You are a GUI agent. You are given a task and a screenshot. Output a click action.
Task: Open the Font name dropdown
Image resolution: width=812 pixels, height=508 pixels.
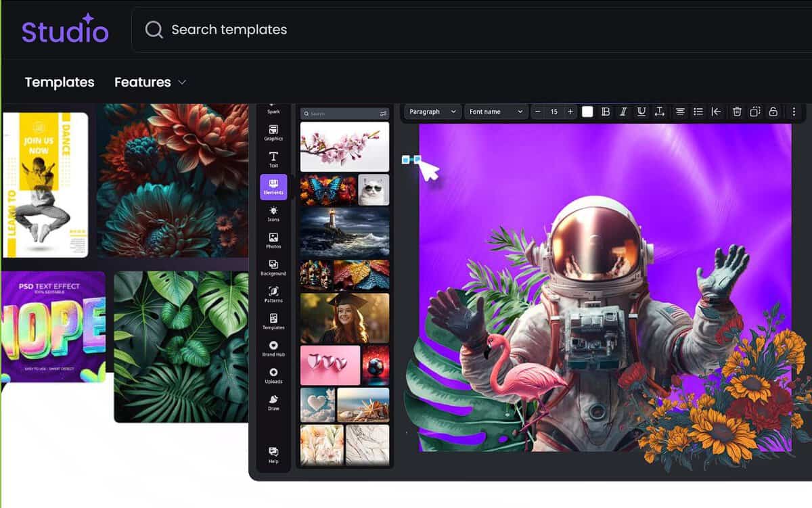tap(496, 112)
